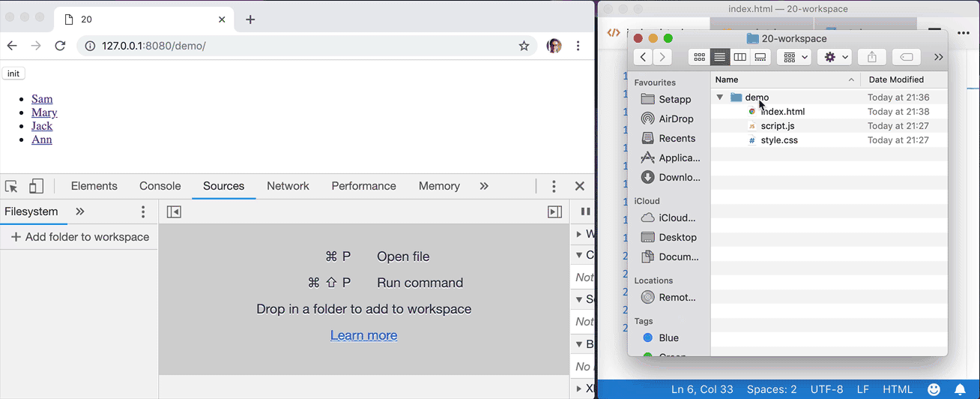Open the Network tab

point(288,186)
